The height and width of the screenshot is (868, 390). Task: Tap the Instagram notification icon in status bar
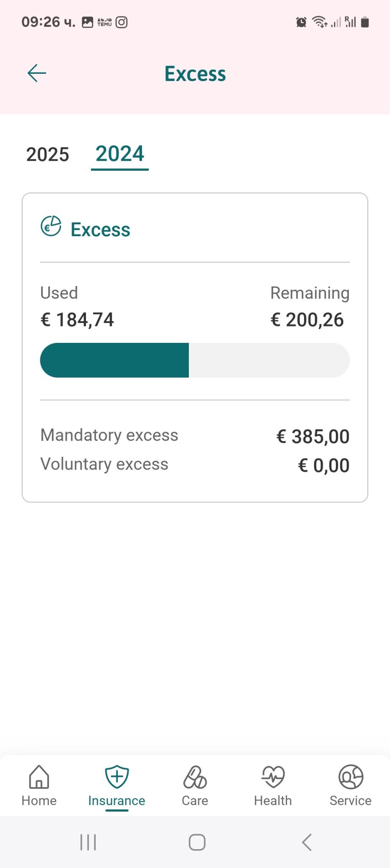pyautogui.click(x=122, y=22)
